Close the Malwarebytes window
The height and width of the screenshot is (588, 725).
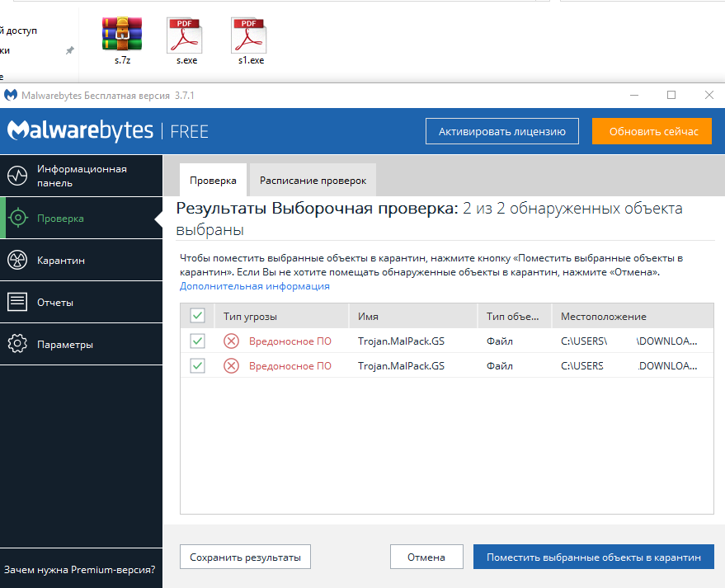tap(709, 95)
